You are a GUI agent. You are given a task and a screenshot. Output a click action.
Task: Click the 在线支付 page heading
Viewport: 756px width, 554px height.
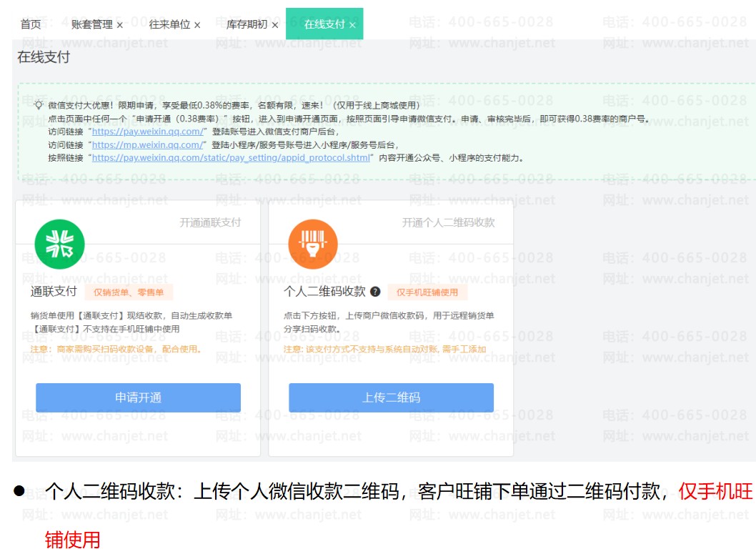click(44, 57)
